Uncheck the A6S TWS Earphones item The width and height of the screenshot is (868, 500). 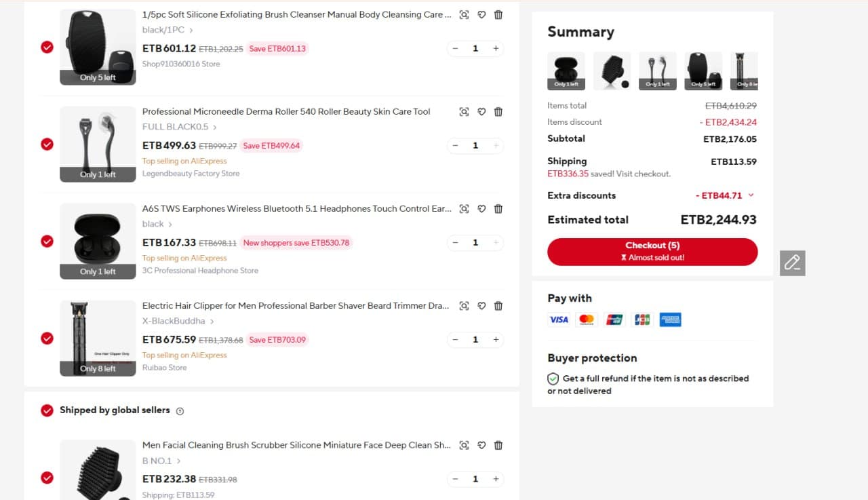click(47, 241)
